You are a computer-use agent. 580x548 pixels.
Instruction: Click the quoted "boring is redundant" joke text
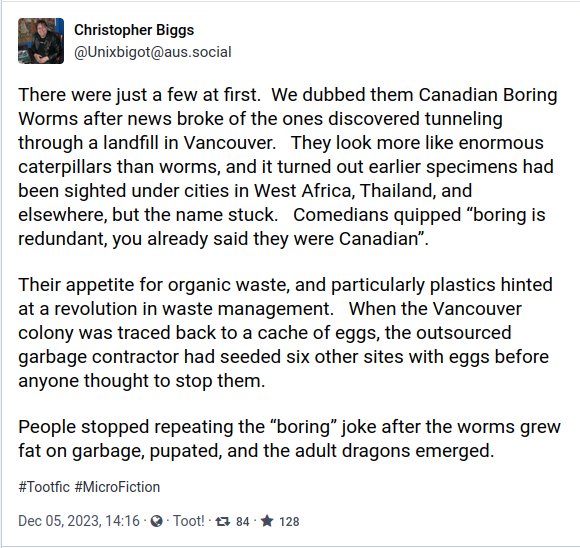[282, 227]
